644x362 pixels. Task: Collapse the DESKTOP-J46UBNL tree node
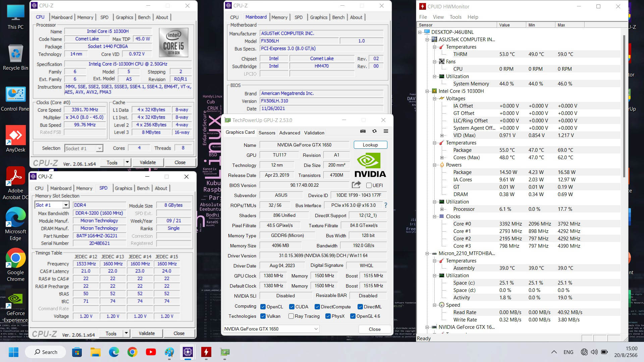[x=420, y=32]
